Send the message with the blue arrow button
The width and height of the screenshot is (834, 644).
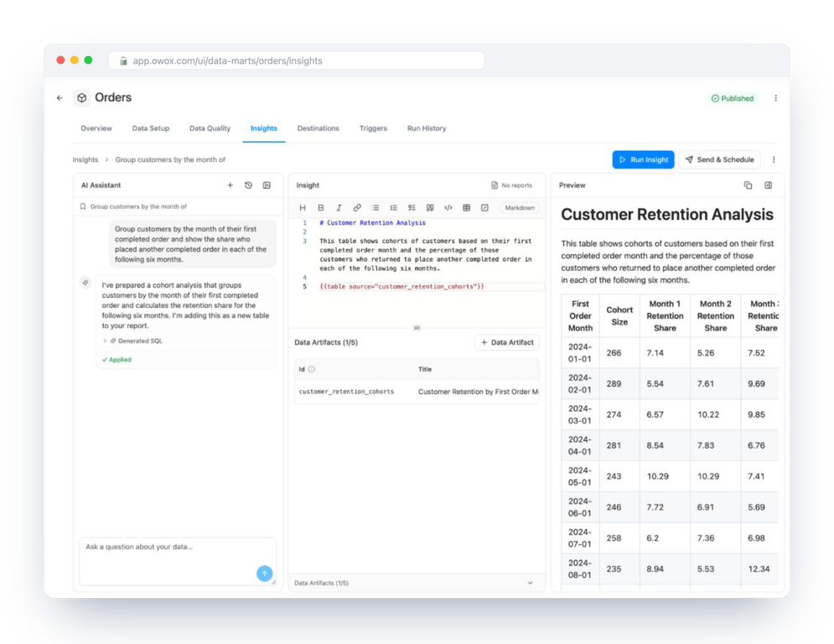[264, 574]
